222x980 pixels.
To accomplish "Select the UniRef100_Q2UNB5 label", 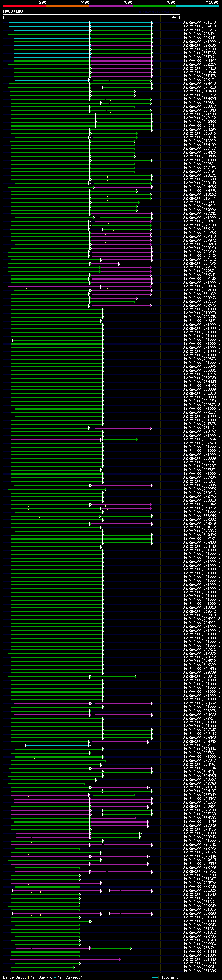I will (x=199, y=156).
